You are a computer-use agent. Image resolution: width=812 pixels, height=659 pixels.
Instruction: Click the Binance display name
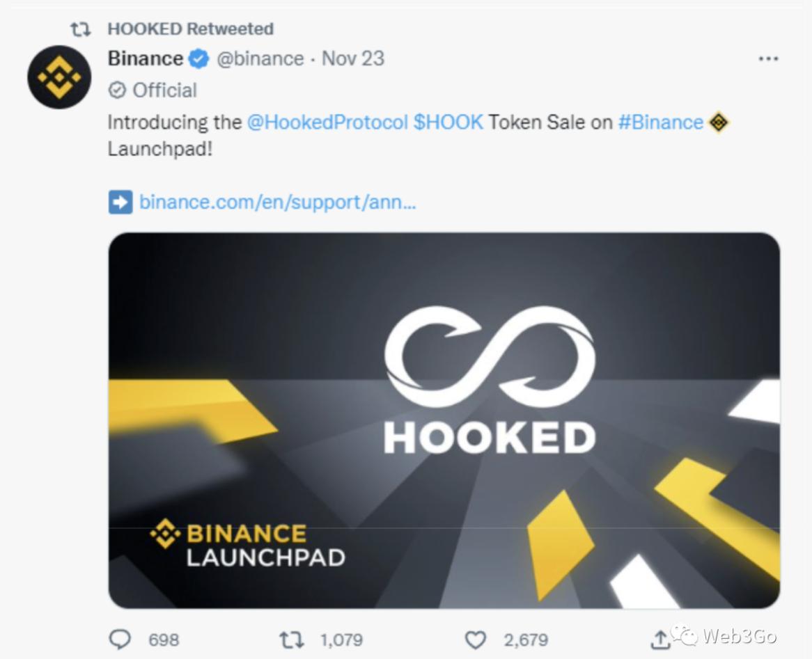[x=145, y=59]
